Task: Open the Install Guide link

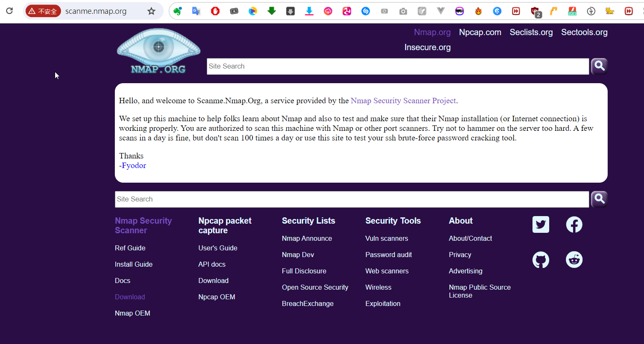Action: pos(134,264)
